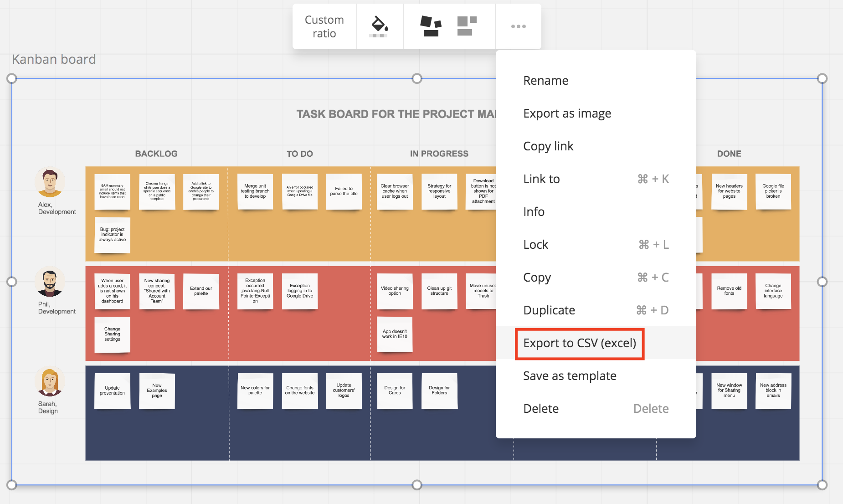Image resolution: width=843 pixels, height=504 pixels.
Task: Select Export as image option
Action: pyautogui.click(x=567, y=113)
